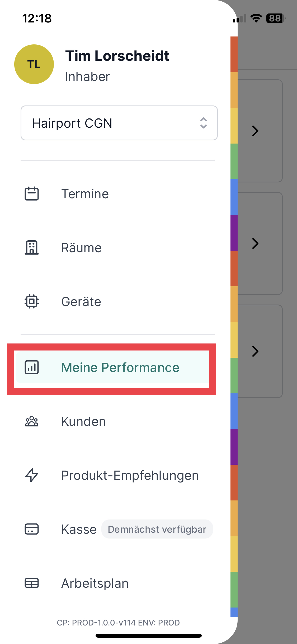The width and height of the screenshot is (297, 644).
Task: Tap the building icon for Räume
Action: [32, 248]
